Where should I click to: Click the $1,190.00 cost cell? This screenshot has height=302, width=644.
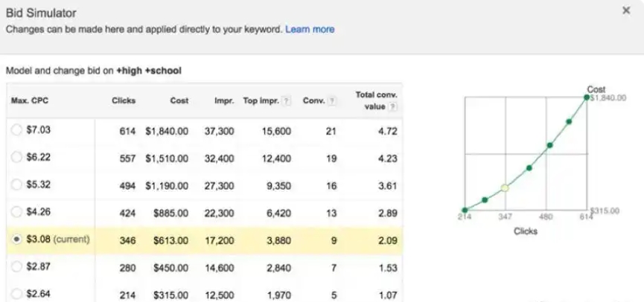[167, 186]
